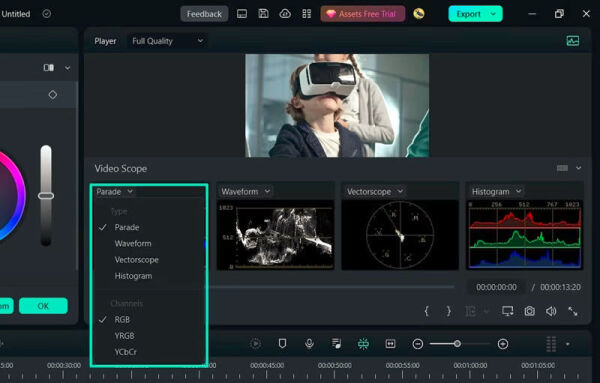Image resolution: width=600 pixels, height=383 pixels.
Task: Toggle the green auto ripple icon
Action: click(x=363, y=344)
